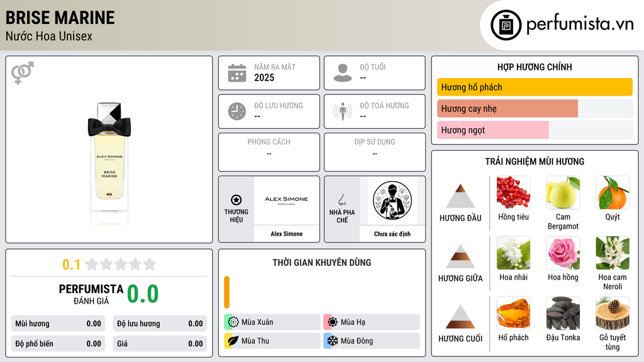Click the Nước Hoa Unisex subtitle

[49, 36]
